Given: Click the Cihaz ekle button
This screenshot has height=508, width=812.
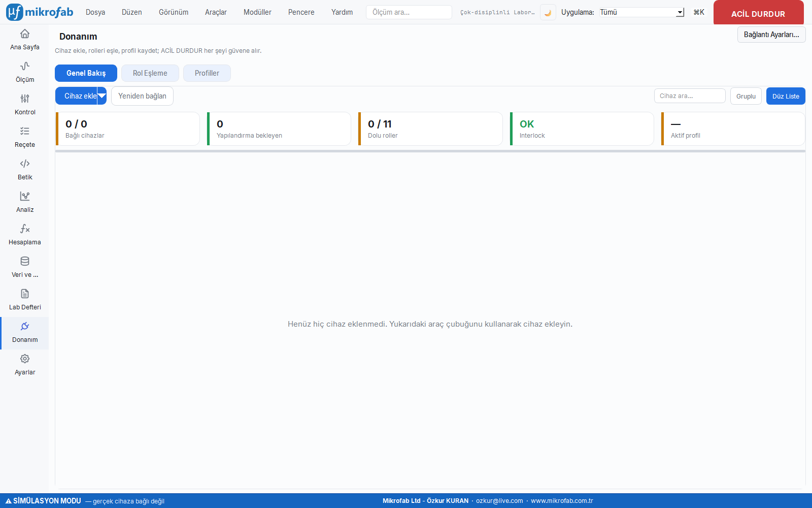Looking at the screenshot, I should pyautogui.click(x=77, y=96).
